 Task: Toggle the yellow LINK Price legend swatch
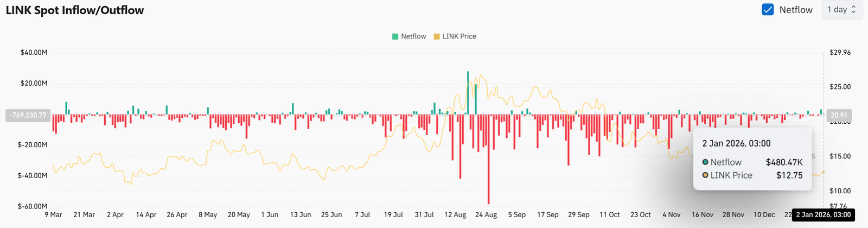click(x=437, y=36)
